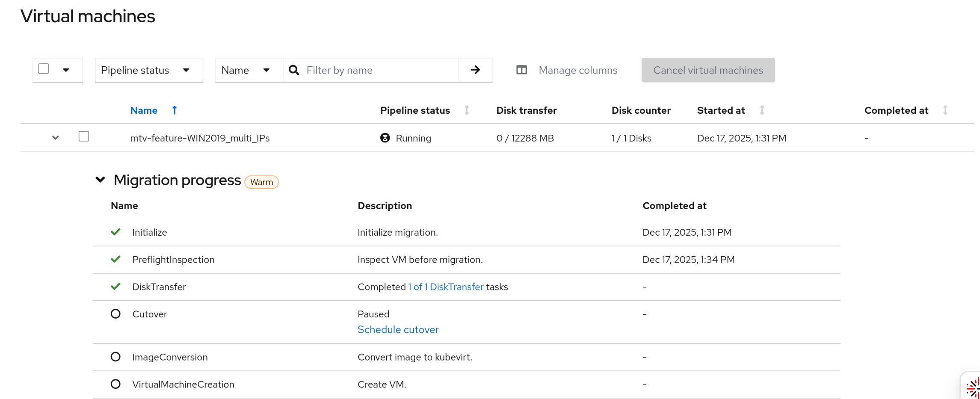Image resolution: width=980 pixels, height=399 pixels.
Task: Sort by Started at column icon
Action: coord(762,110)
